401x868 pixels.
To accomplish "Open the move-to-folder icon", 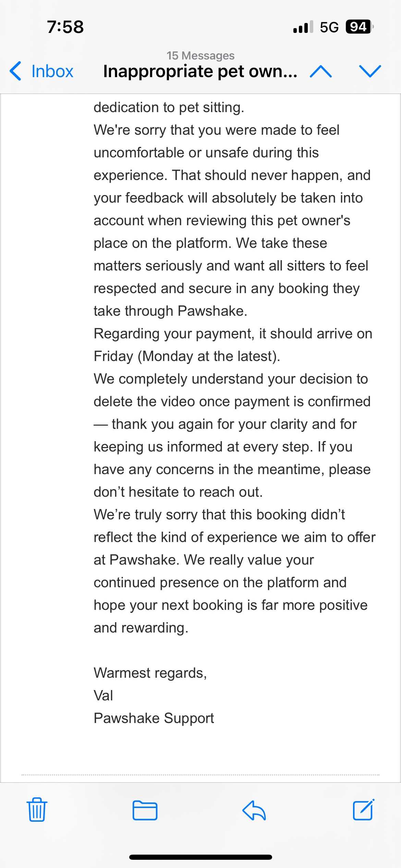I will pos(145,810).
